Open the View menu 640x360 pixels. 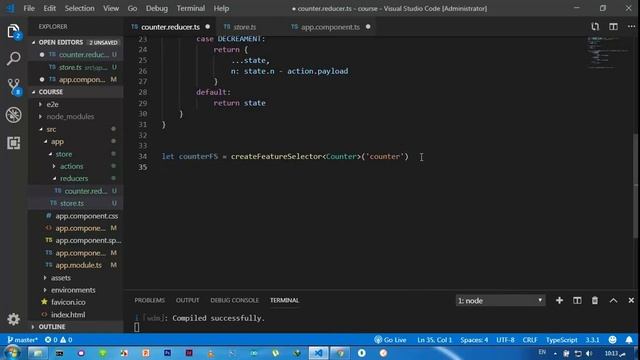[111, 8]
